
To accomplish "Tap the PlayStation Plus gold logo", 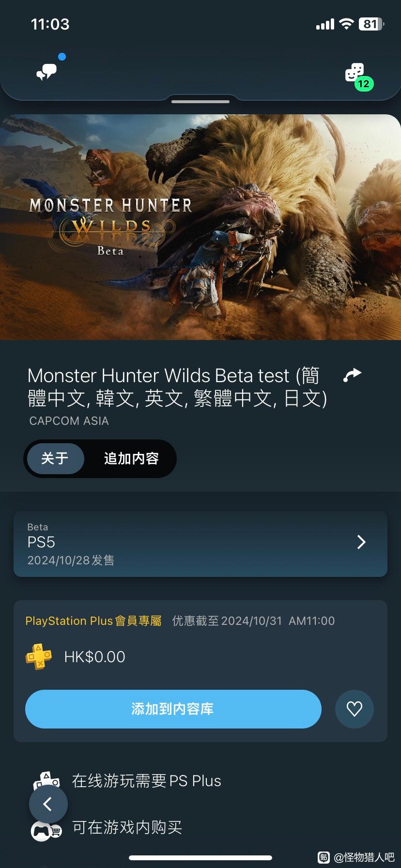I will click(39, 657).
